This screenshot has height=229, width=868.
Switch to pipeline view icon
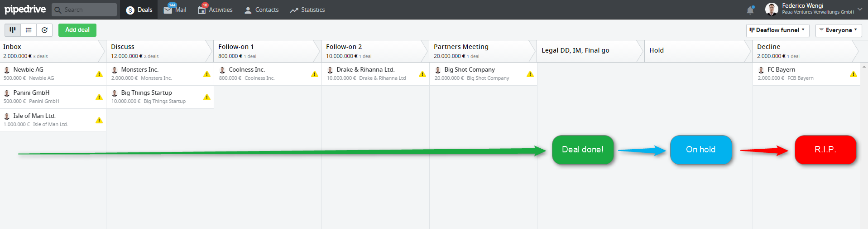point(13,30)
